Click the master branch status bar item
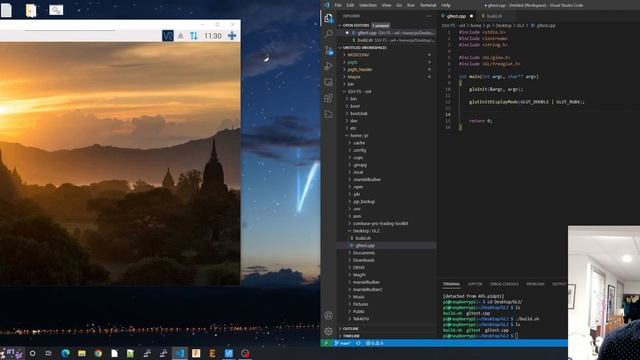 click(343, 343)
